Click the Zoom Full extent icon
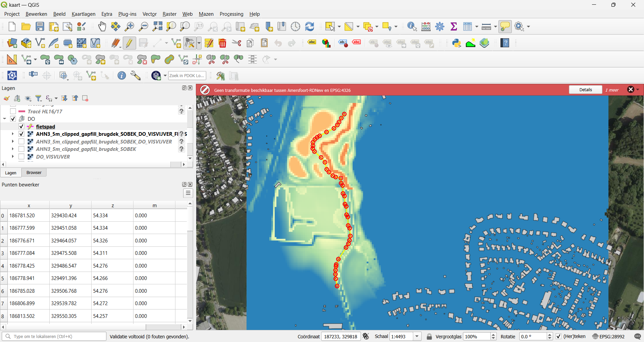This screenshot has height=342, width=644. click(157, 26)
